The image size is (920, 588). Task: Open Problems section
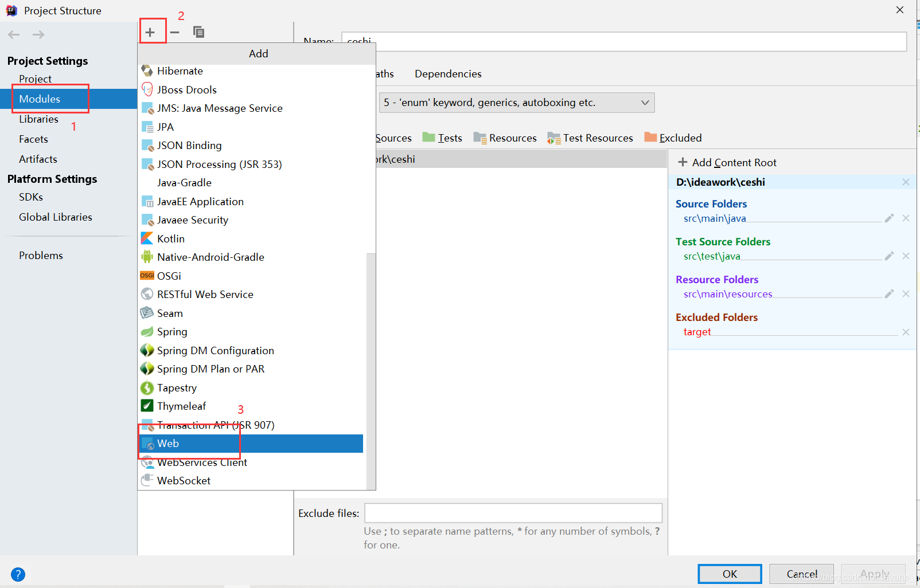pos(41,256)
